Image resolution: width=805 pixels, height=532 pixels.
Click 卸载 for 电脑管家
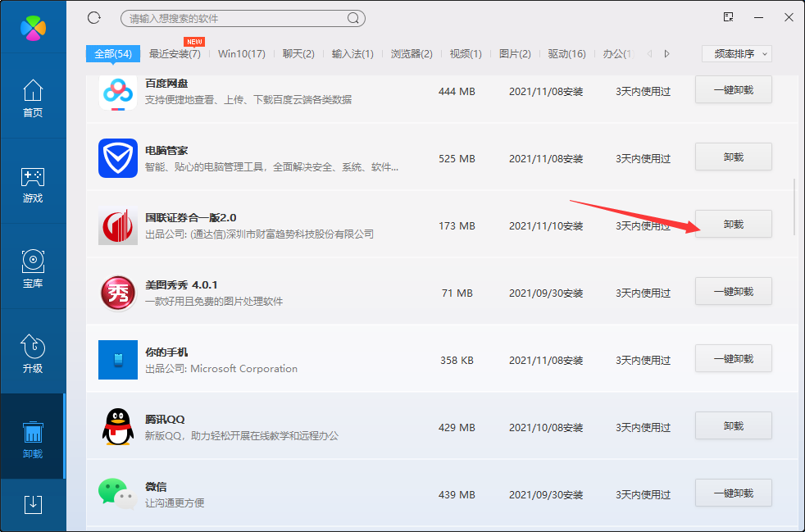point(734,157)
